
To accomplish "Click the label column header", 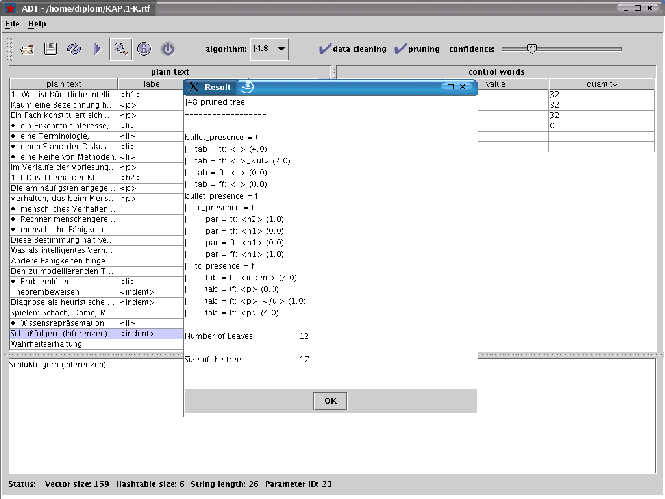I will pos(151,84).
